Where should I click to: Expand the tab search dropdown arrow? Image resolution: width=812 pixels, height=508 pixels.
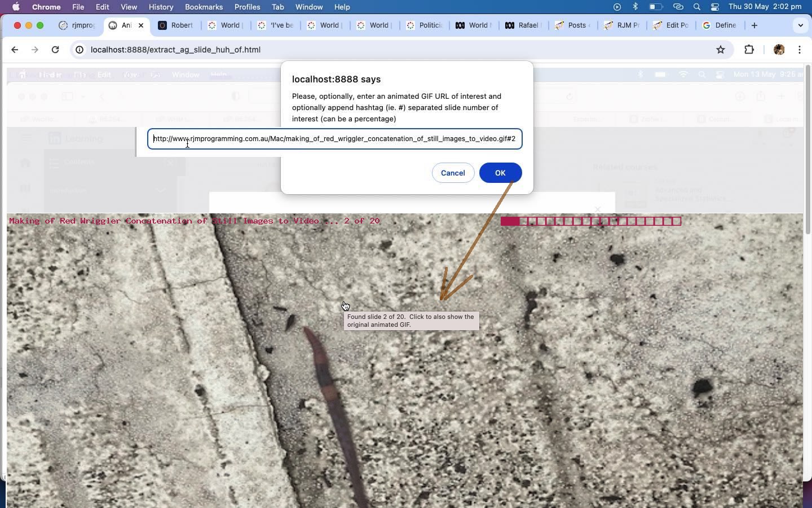pos(800,25)
